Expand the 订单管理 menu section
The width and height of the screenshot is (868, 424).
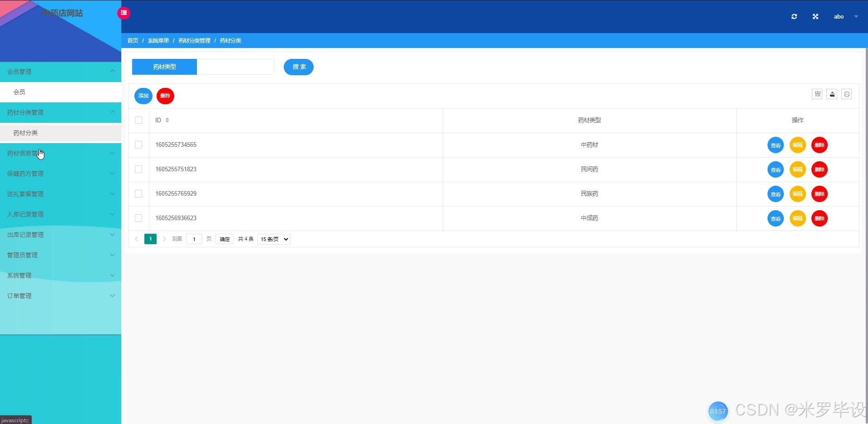click(61, 296)
